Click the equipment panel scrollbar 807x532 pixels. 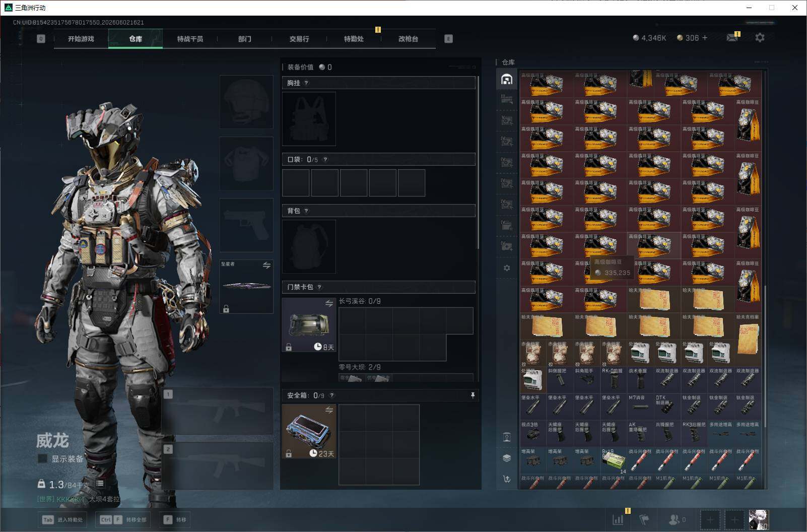[x=478, y=162]
